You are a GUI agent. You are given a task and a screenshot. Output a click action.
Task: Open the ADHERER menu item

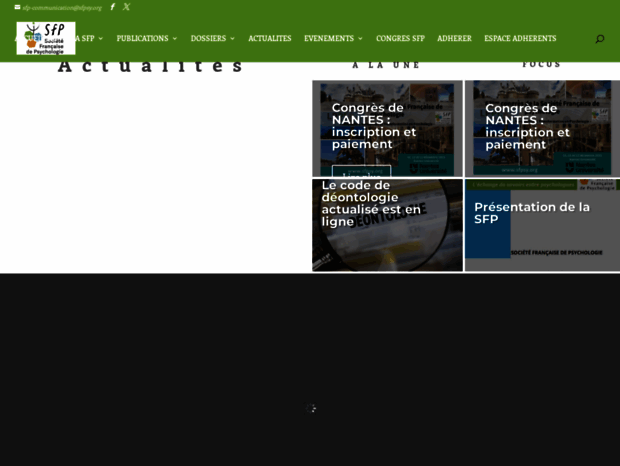point(454,38)
